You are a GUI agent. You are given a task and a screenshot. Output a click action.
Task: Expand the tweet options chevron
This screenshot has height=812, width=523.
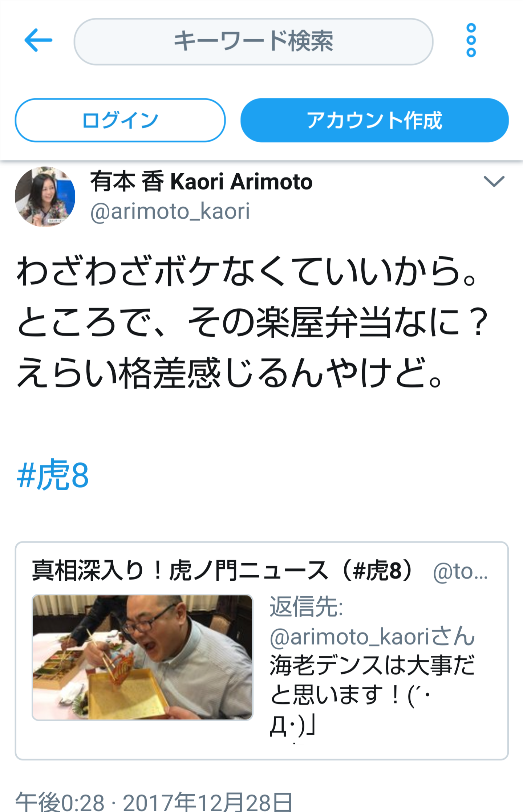[x=494, y=181]
